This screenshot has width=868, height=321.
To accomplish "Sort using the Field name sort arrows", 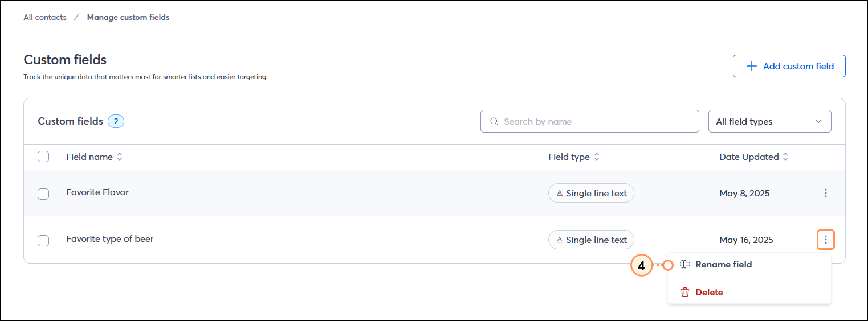I will (x=120, y=157).
